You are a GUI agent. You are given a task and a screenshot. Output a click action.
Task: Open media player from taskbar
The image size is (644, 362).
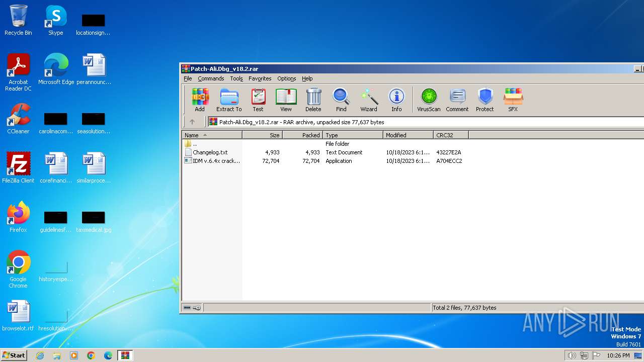pyautogui.click(x=74, y=355)
